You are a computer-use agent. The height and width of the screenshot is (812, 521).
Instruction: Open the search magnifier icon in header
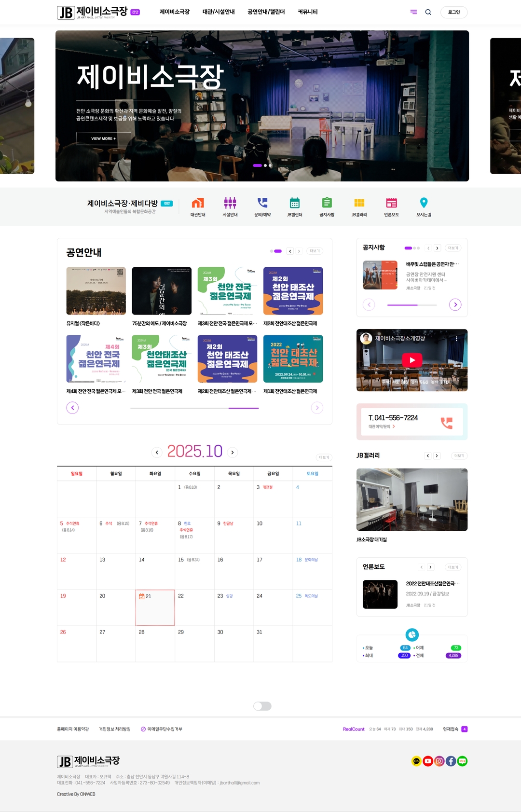(428, 12)
